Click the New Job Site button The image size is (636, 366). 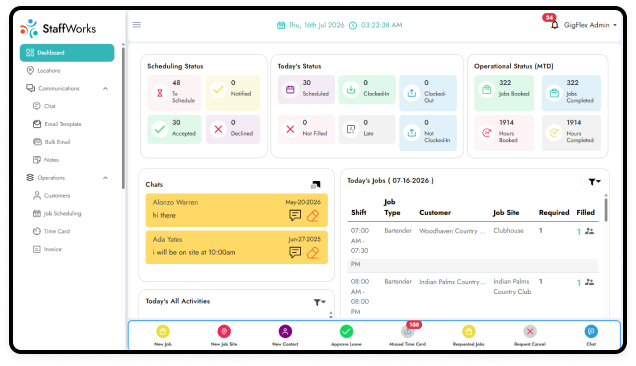224,336
